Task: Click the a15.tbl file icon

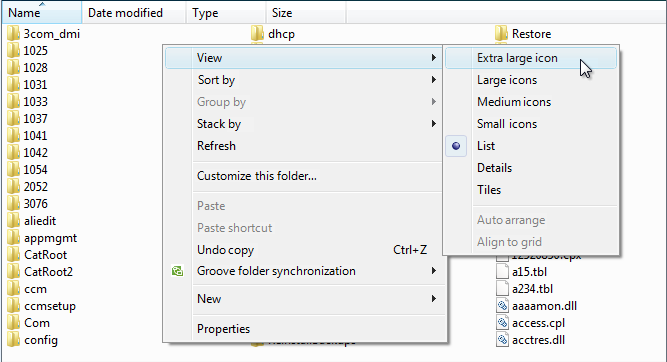Action: tap(502, 272)
